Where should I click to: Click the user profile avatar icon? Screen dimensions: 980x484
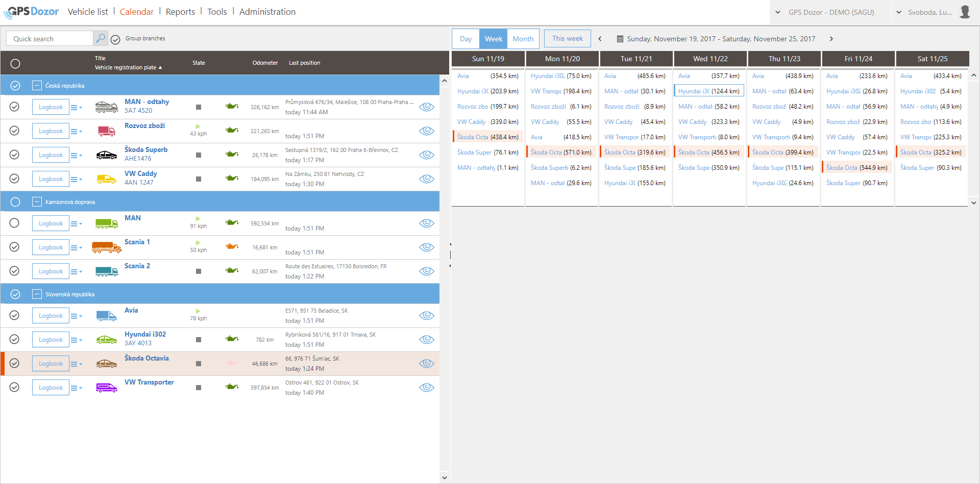pyautogui.click(x=964, y=12)
